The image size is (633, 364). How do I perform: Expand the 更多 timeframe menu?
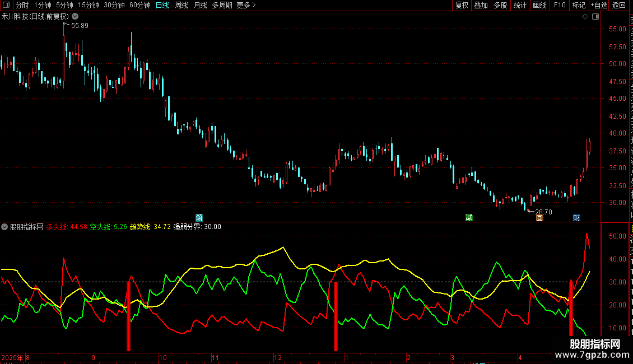point(246,5)
